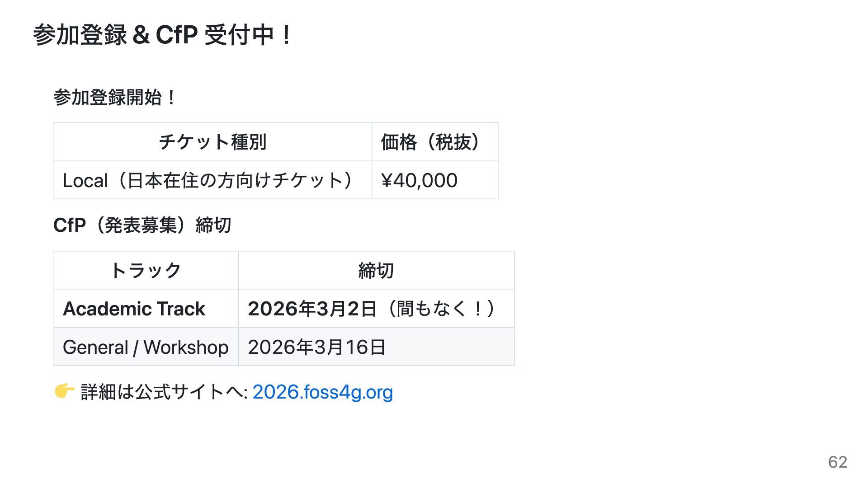Click the word Local in ticket table
The width and height of the screenshot is (868, 488).
[85, 181]
